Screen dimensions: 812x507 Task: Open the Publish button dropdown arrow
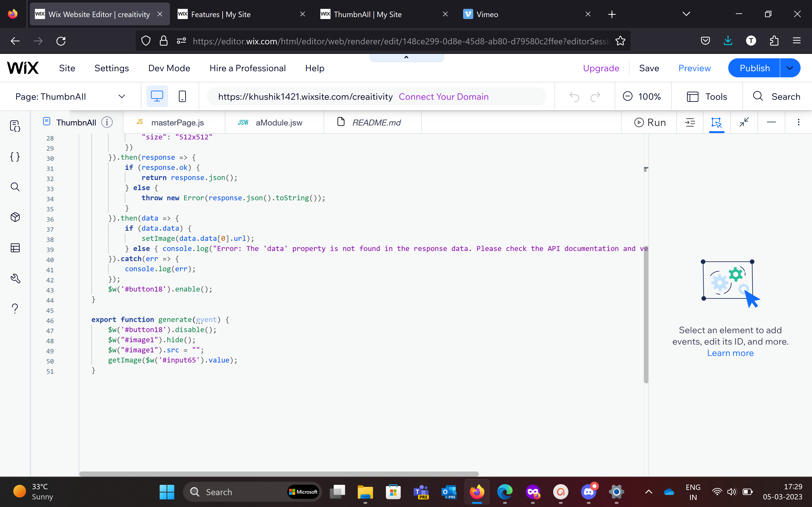(x=790, y=68)
